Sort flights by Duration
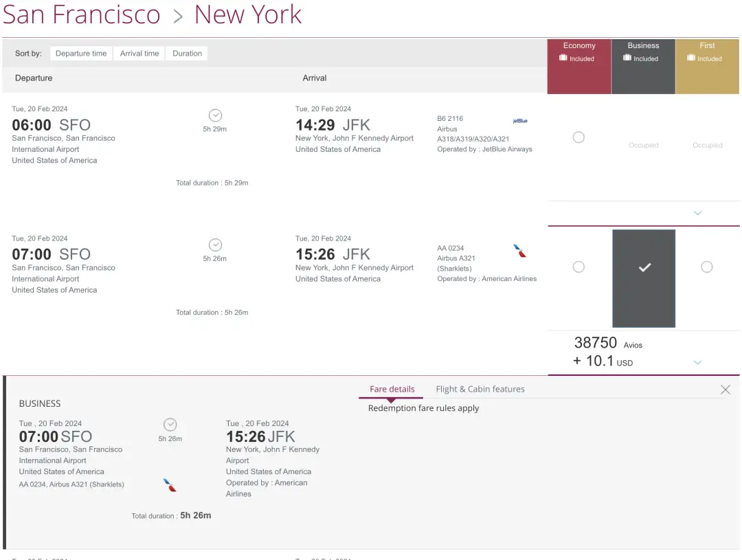Image resolution: width=742 pixels, height=560 pixels. [x=187, y=54]
